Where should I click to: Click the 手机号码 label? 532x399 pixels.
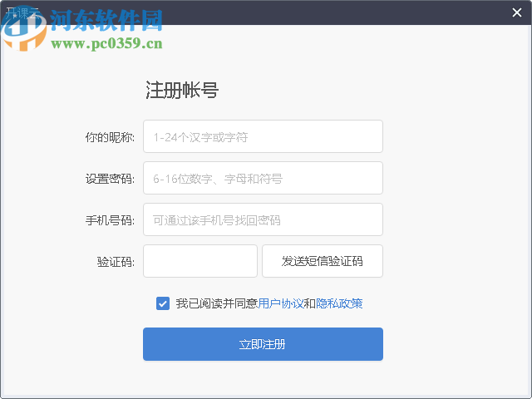coord(110,220)
